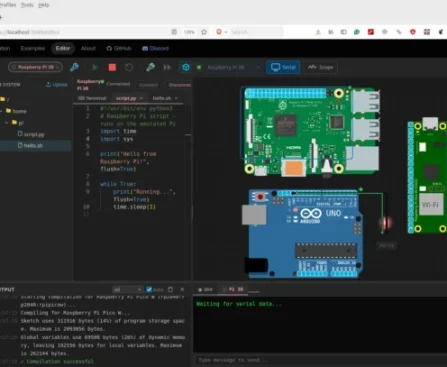Click the Raspberry Pi 3B board chip

click(x=35, y=67)
